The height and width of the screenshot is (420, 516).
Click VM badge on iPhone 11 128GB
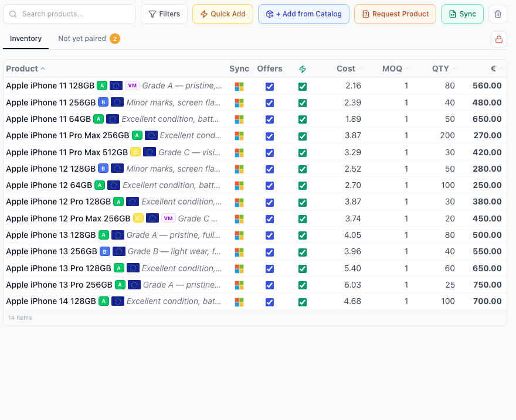133,86
